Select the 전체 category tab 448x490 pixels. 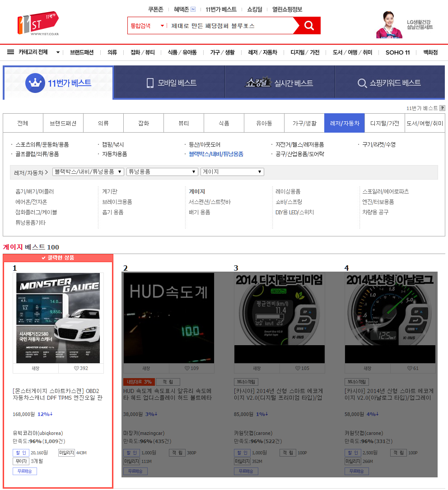[x=23, y=123]
